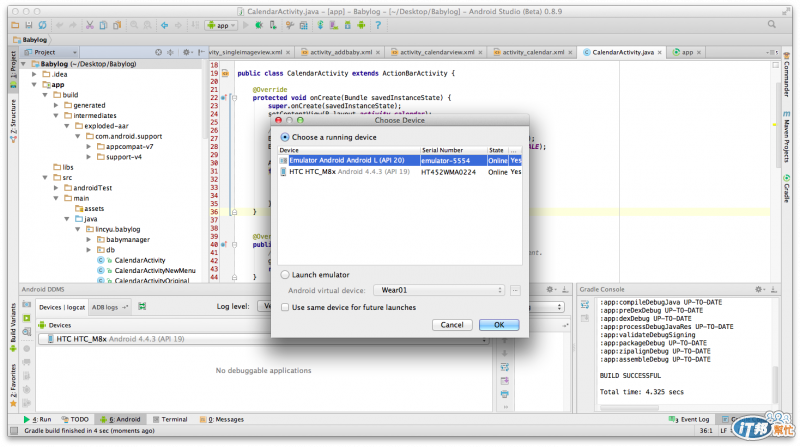Copy using the toolbar copy icon
The width and height of the screenshot is (800, 447).
point(104,25)
